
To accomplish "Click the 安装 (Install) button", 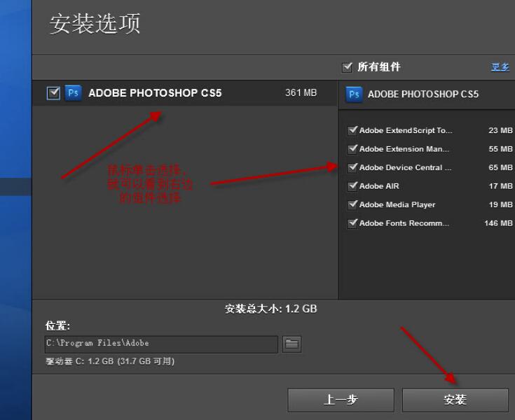I will [x=455, y=400].
